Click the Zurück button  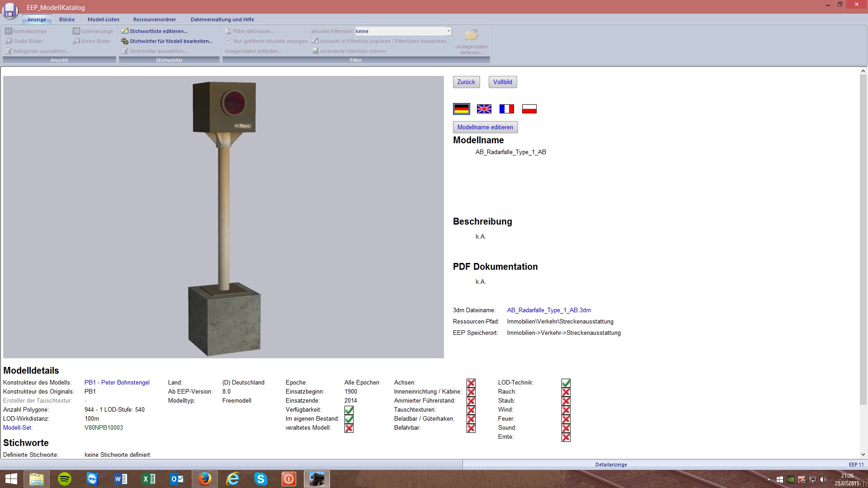(466, 82)
